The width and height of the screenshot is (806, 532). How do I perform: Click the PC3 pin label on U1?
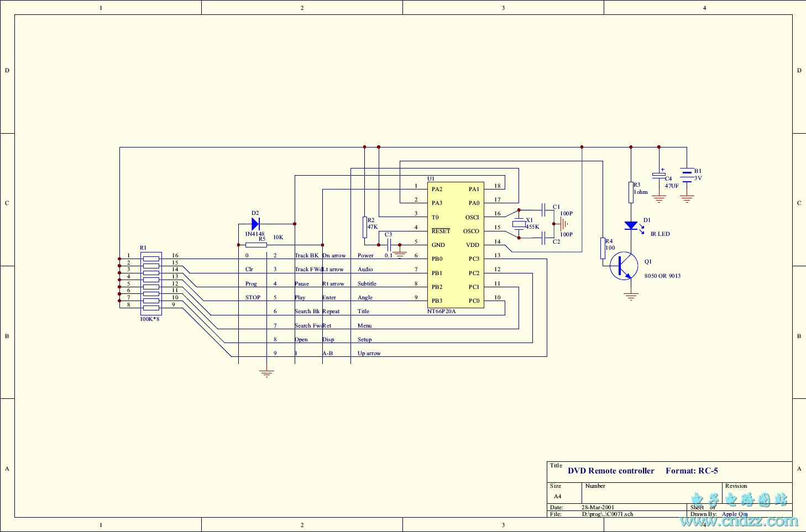click(474, 259)
